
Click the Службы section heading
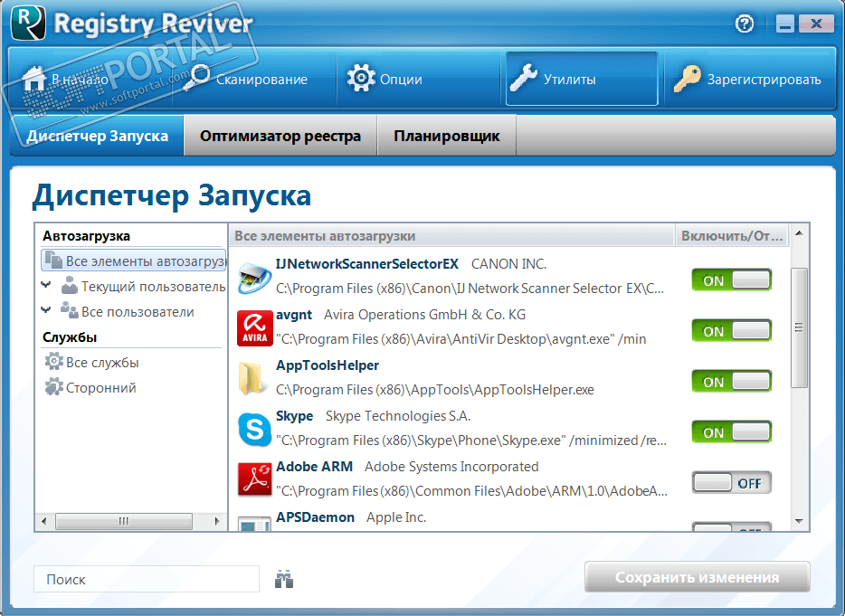click(x=70, y=337)
